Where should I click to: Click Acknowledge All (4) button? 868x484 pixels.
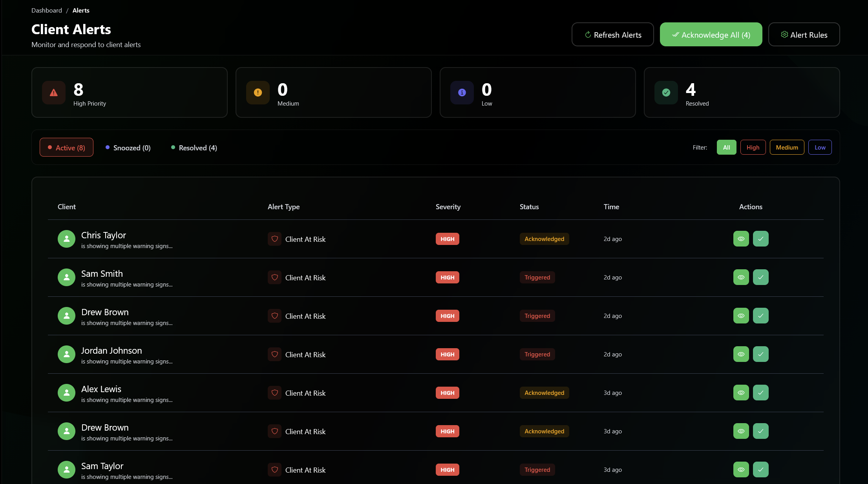(x=711, y=35)
